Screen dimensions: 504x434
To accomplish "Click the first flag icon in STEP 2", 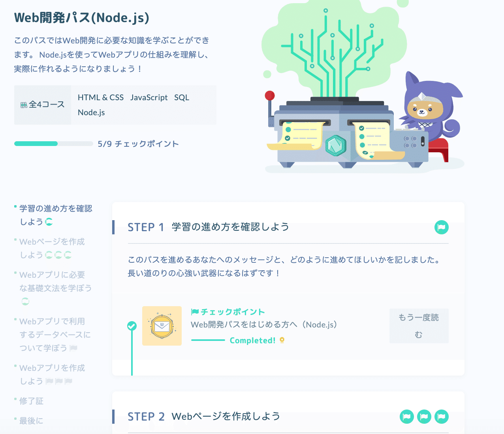I will 407,417.
